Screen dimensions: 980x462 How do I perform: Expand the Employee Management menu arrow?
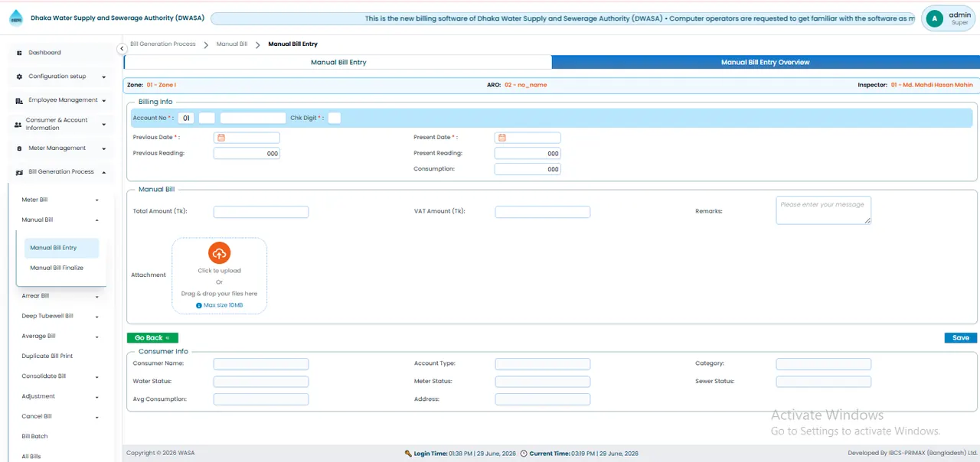pos(103,100)
